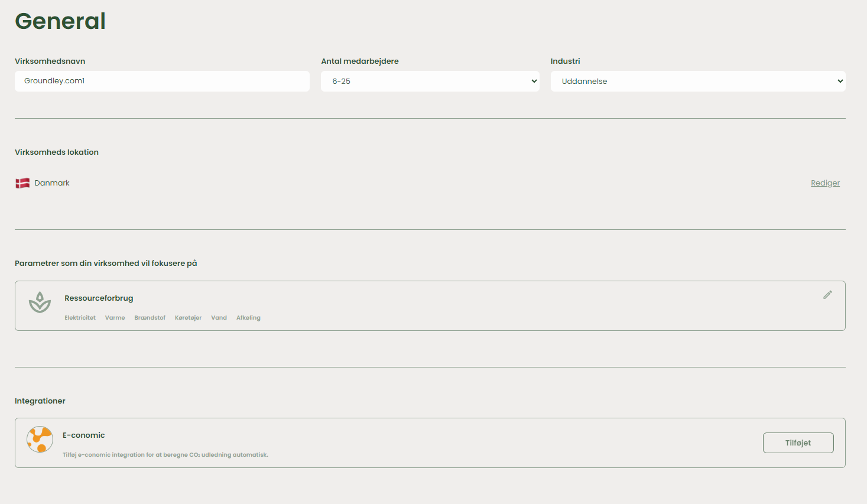Click the Danish flag icon
The height and width of the screenshot is (504, 867).
point(22,183)
